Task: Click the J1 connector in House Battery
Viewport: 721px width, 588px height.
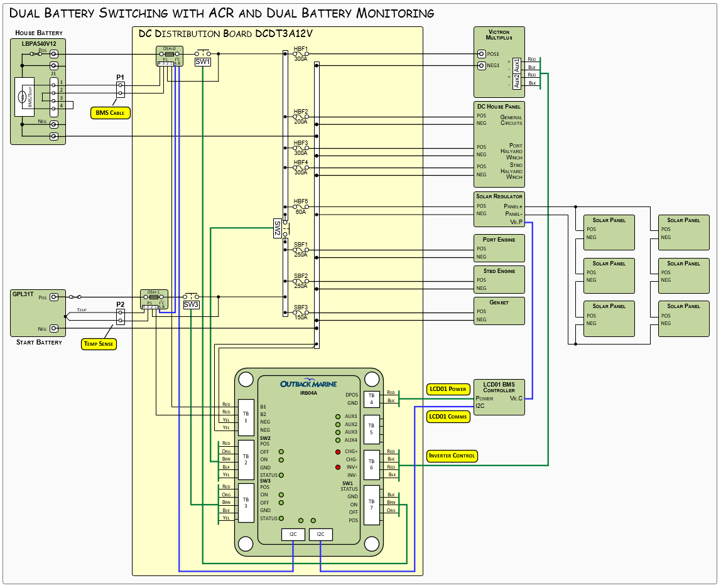Action: click(54, 97)
